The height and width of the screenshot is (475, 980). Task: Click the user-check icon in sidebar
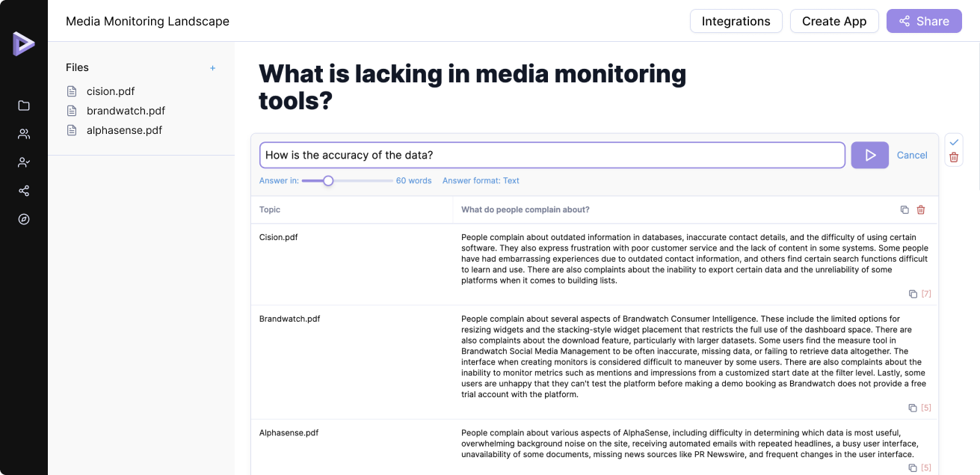coord(24,162)
